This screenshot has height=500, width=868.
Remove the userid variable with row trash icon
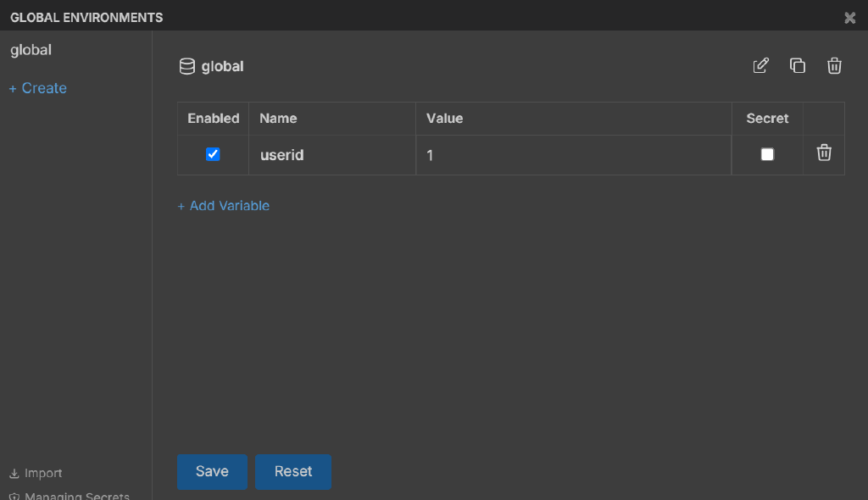click(x=824, y=153)
